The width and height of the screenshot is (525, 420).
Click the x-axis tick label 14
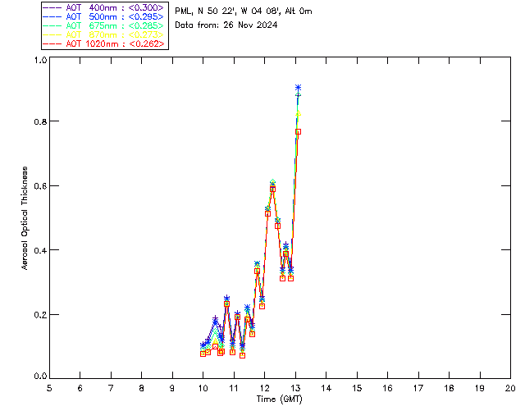326,388
